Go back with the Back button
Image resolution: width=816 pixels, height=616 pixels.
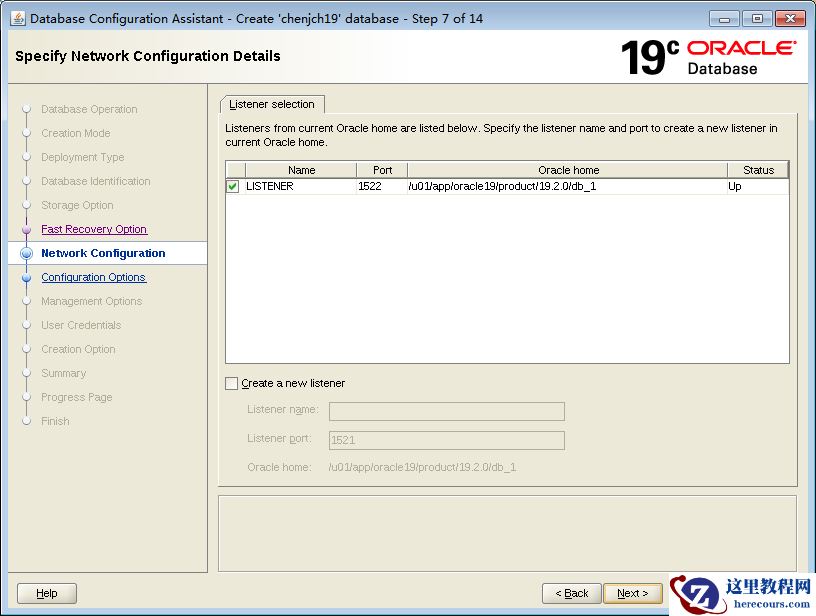pos(571,593)
